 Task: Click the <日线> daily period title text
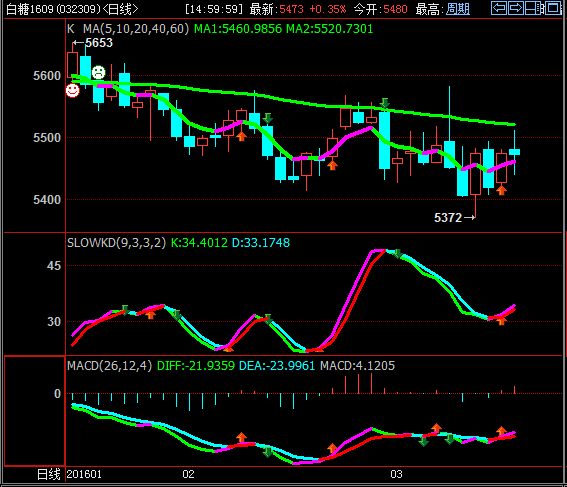coord(120,9)
